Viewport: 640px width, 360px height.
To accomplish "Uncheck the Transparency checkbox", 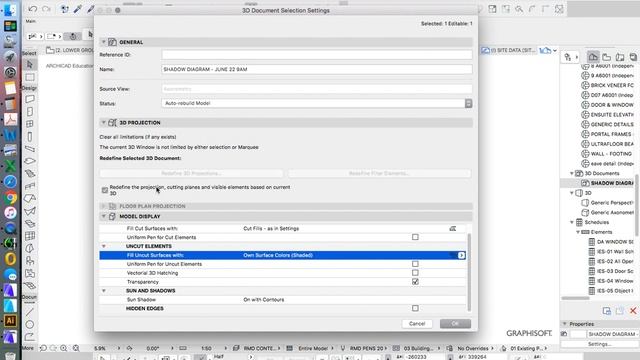I will pos(415,282).
